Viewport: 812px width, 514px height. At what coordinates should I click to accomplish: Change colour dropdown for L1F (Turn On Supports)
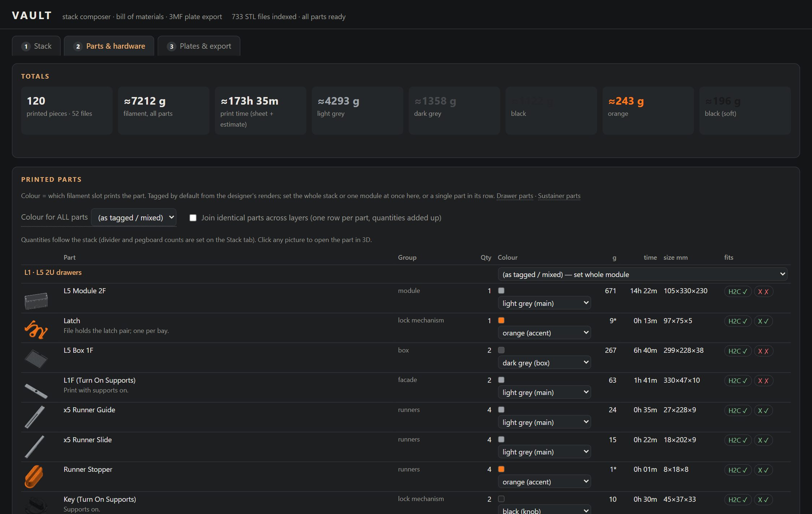(x=544, y=392)
